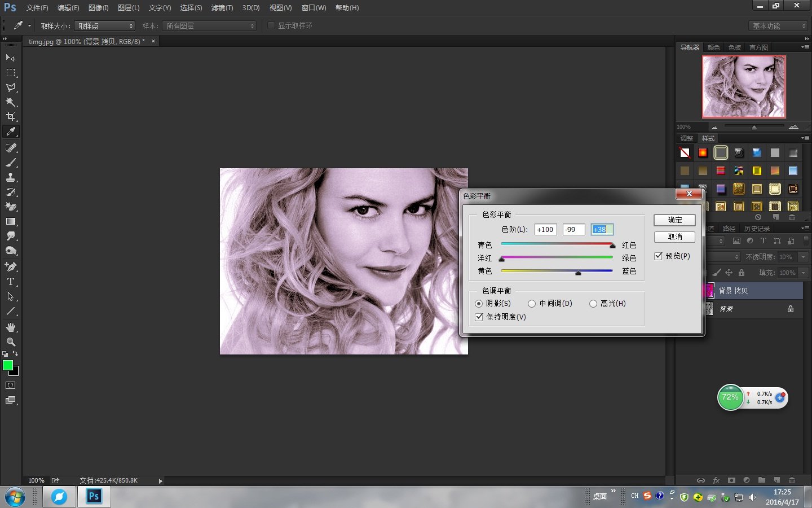Open the Photoshop icon on the Windows taskbar
The height and width of the screenshot is (508, 812).
pyautogui.click(x=93, y=497)
